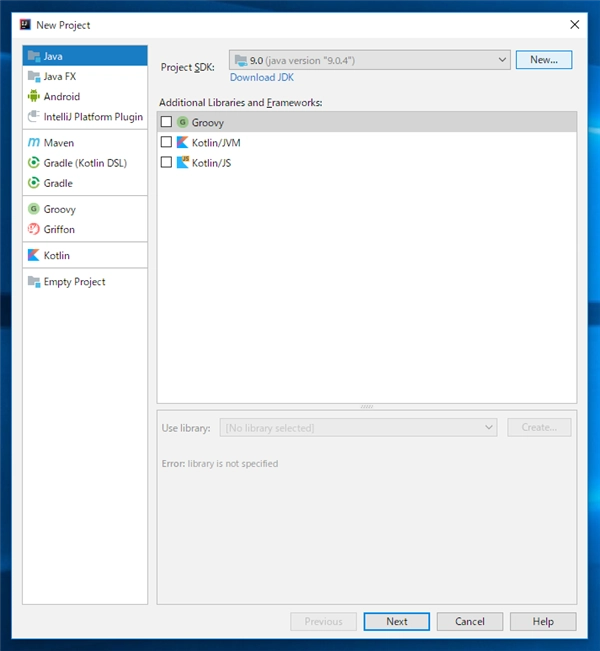Select Kotlin project type in sidebar
Screen dimensions: 600x651
85,255
